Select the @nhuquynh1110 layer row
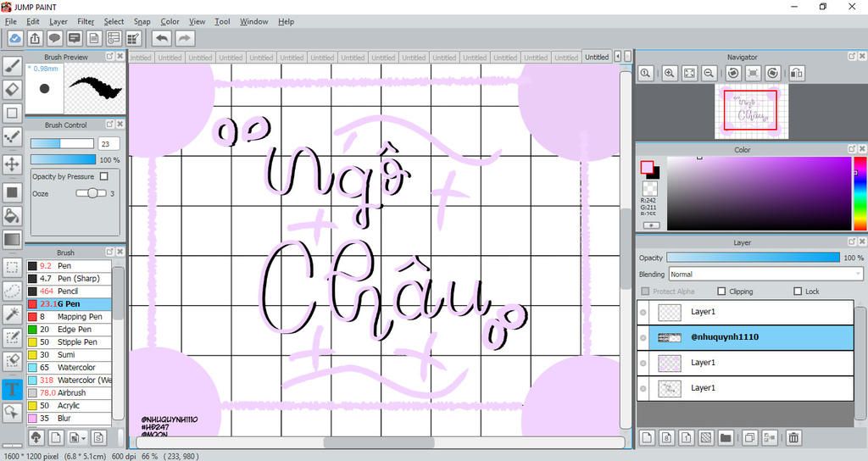The image size is (868, 461). coord(745,337)
